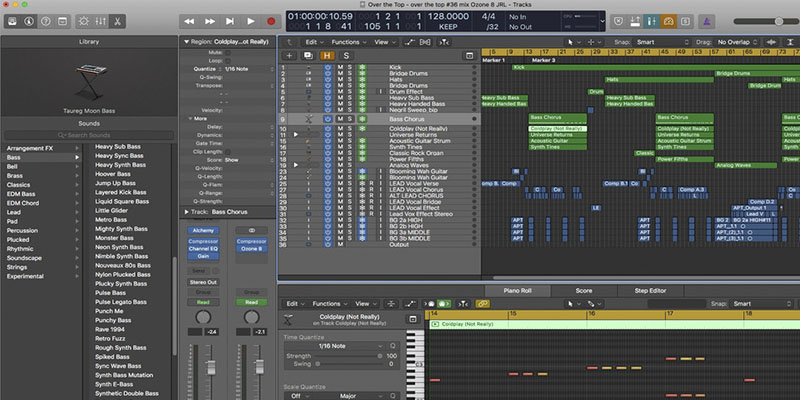Switch to the Score tab

[584, 291]
